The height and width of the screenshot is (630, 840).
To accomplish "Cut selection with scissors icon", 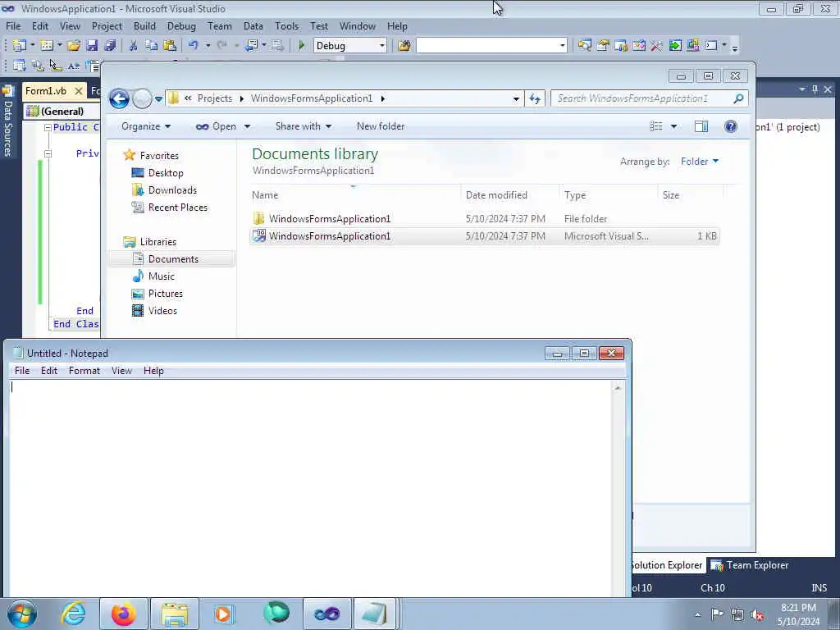I will click(x=134, y=46).
